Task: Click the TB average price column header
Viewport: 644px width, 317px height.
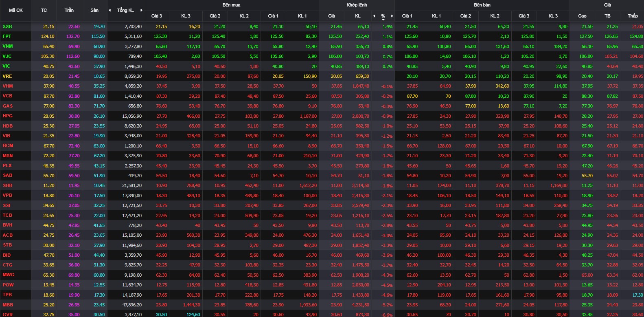Action: (607, 16)
